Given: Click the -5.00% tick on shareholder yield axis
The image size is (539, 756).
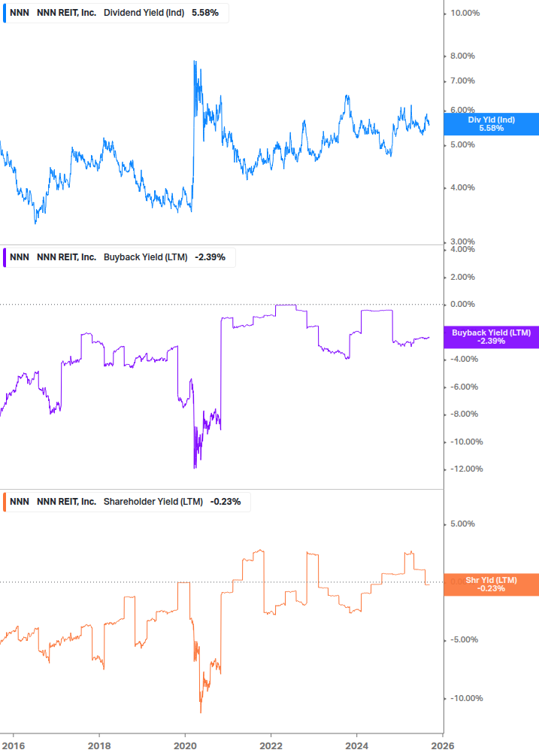Looking at the screenshot, I should click(x=464, y=640).
